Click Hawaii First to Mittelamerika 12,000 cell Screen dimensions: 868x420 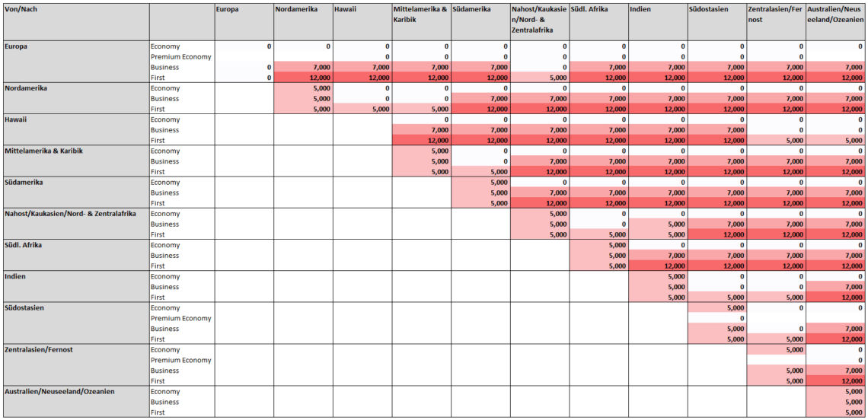(x=420, y=141)
